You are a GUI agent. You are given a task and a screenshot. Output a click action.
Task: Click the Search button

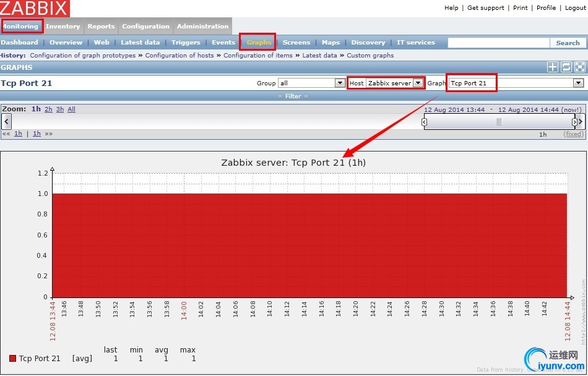568,43
